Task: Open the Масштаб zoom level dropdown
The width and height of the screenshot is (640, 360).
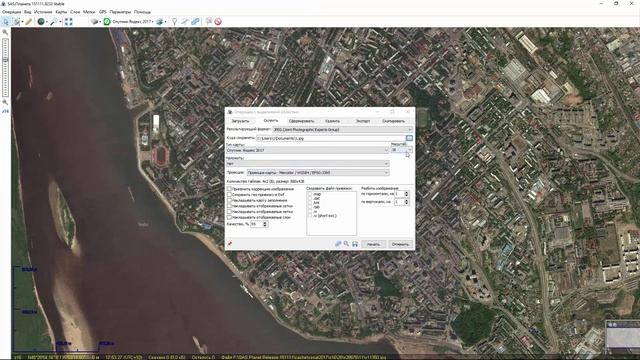Action: coord(402,150)
